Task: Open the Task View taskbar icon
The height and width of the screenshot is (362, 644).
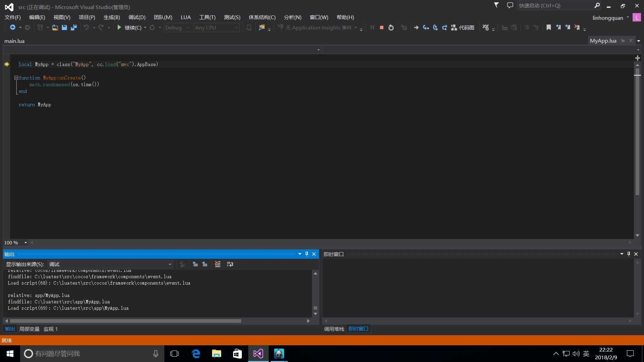Action: [174, 354]
